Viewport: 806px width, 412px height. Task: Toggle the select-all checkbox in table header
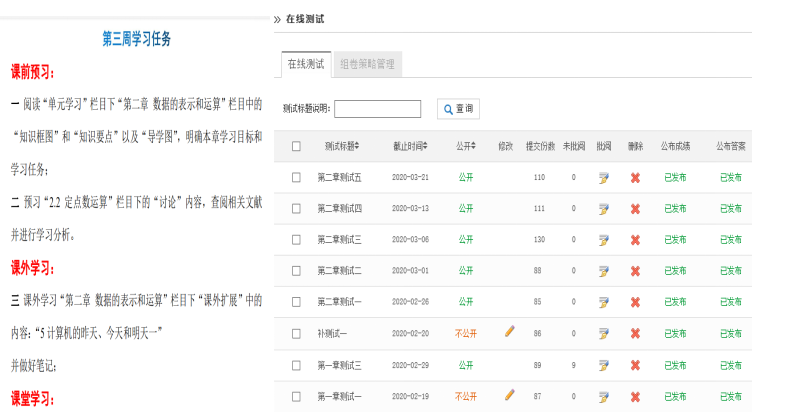point(296,146)
